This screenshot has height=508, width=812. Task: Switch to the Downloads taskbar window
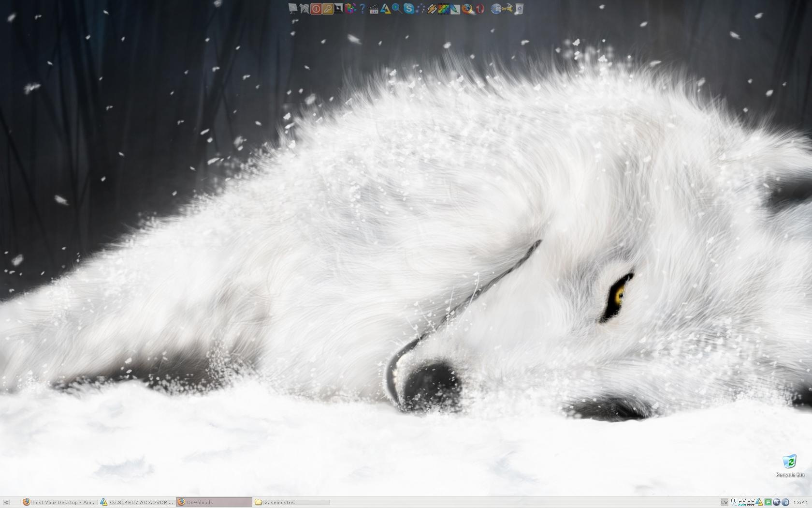pos(214,502)
